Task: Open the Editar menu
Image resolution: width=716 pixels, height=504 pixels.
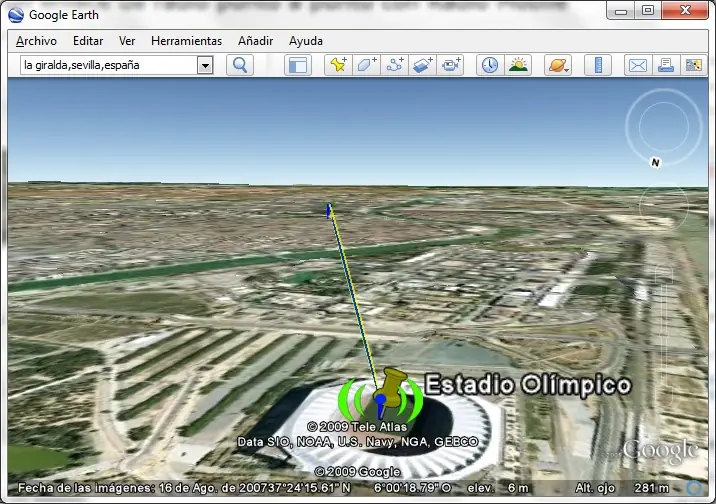Action: click(88, 41)
